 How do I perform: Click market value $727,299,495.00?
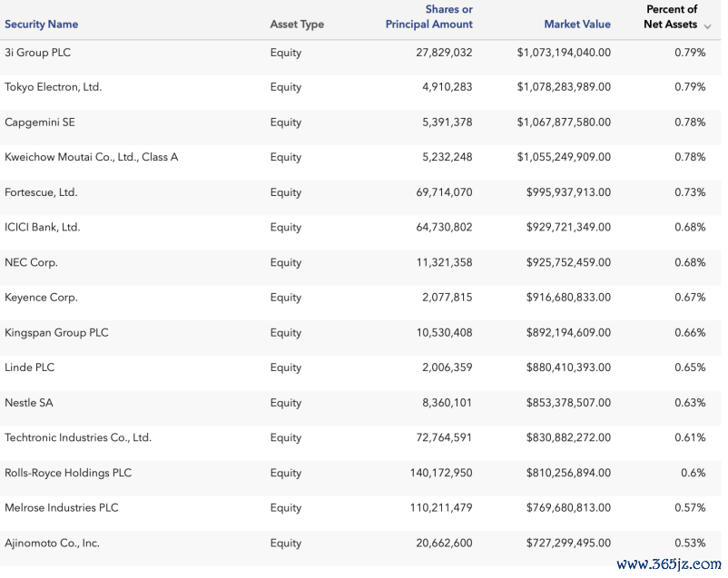click(x=568, y=544)
